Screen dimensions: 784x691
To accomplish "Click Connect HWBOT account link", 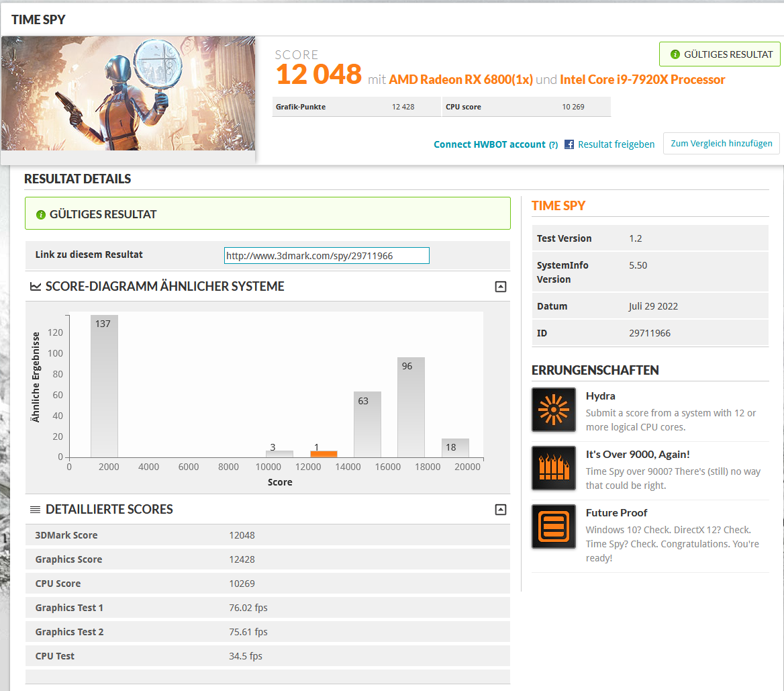I will (489, 144).
